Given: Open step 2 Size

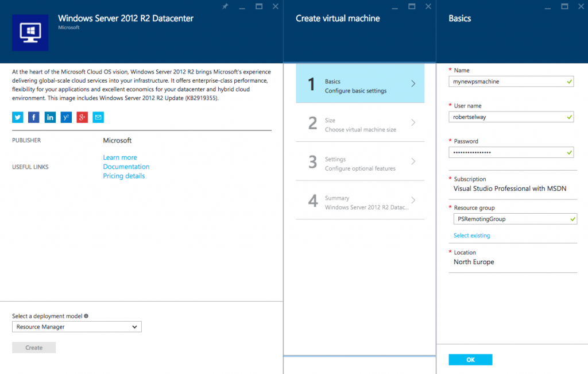Looking at the screenshot, I should coord(359,123).
